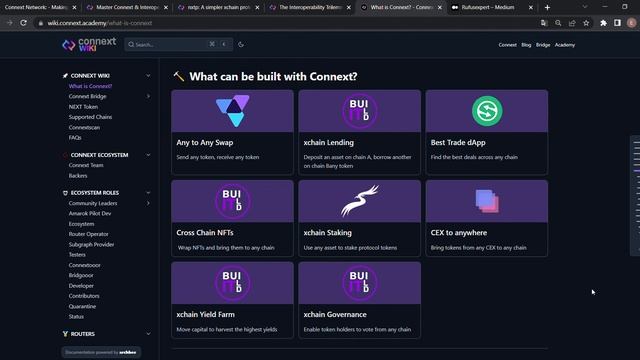Click Best Trade dApp green swap icon
Screen dimensions: 640x360
[487, 111]
